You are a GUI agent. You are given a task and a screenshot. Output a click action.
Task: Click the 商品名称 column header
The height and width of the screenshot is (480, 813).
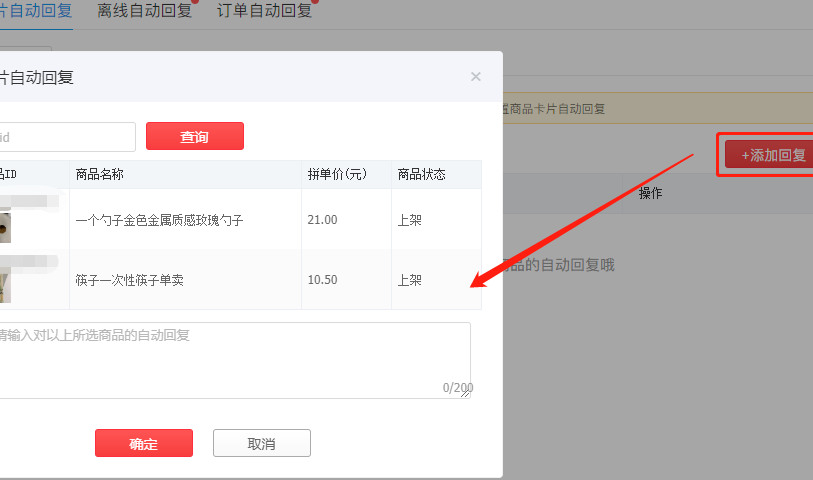[x=99, y=174]
